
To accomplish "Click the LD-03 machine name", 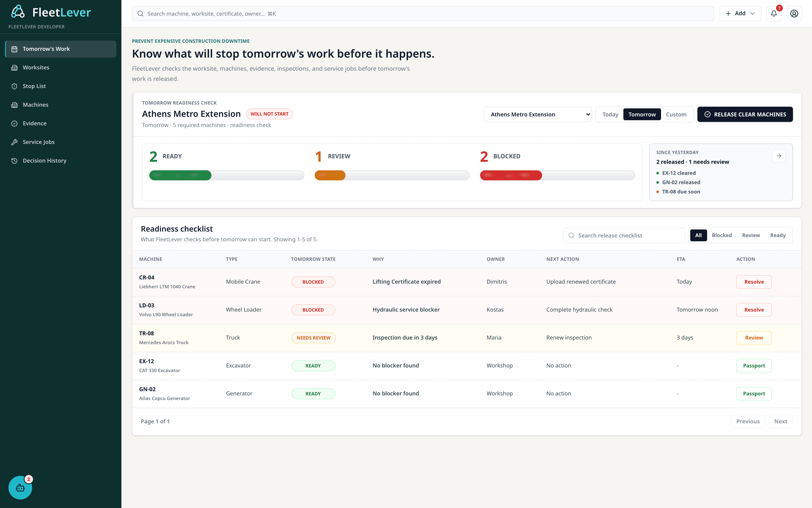I will pos(147,305).
